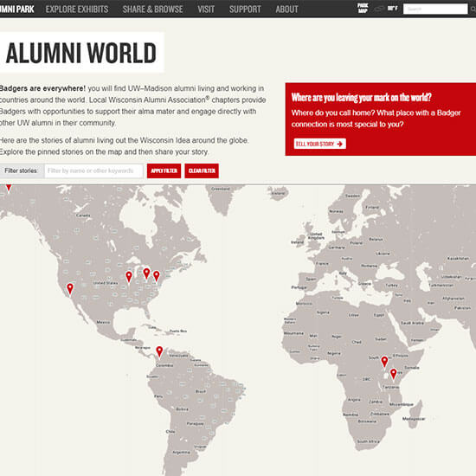Select the map pin in California
476x476 pixels.
70,289
